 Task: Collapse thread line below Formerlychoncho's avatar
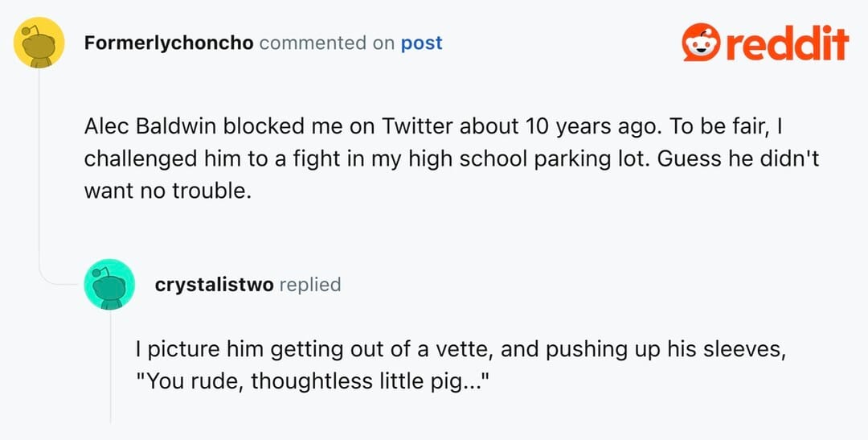(39, 161)
